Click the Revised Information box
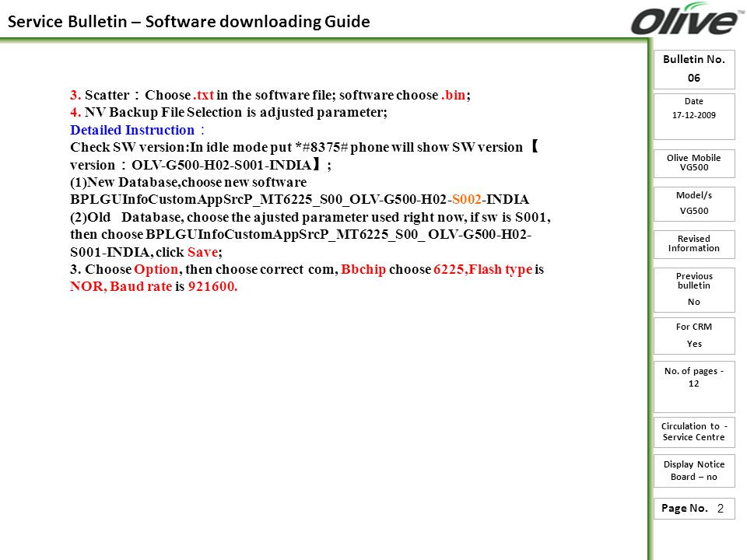Viewport: 747px width, 560px height. tap(694, 244)
